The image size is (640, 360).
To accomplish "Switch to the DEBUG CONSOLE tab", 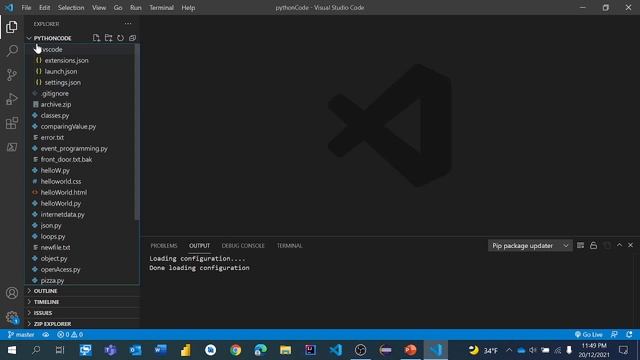I will pyautogui.click(x=243, y=246).
